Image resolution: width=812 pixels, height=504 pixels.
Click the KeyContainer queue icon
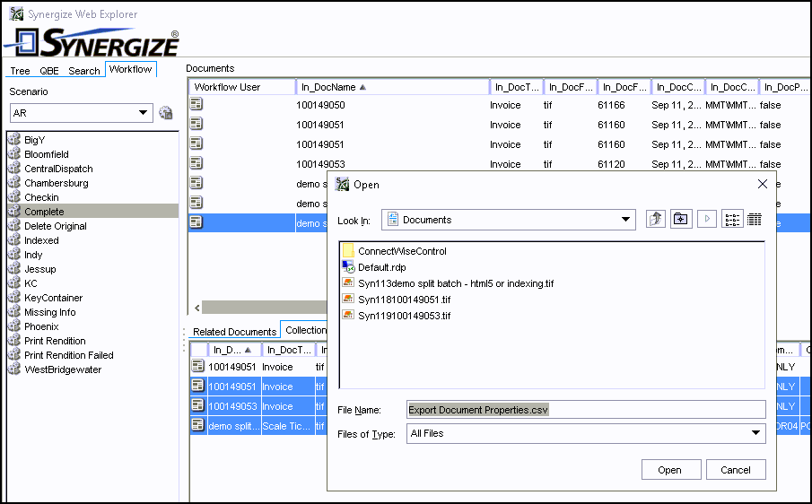pyautogui.click(x=14, y=298)
